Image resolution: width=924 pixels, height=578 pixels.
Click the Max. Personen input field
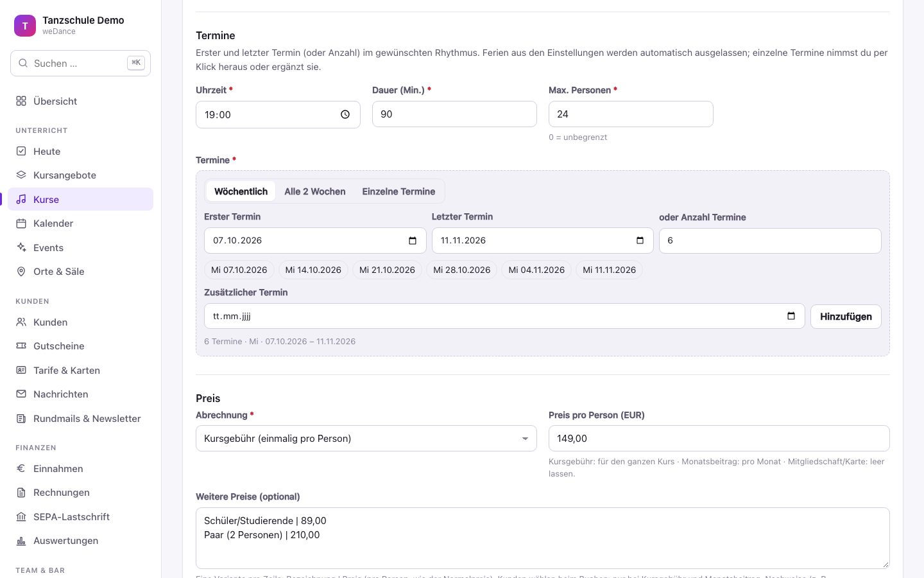coord(631,114)
